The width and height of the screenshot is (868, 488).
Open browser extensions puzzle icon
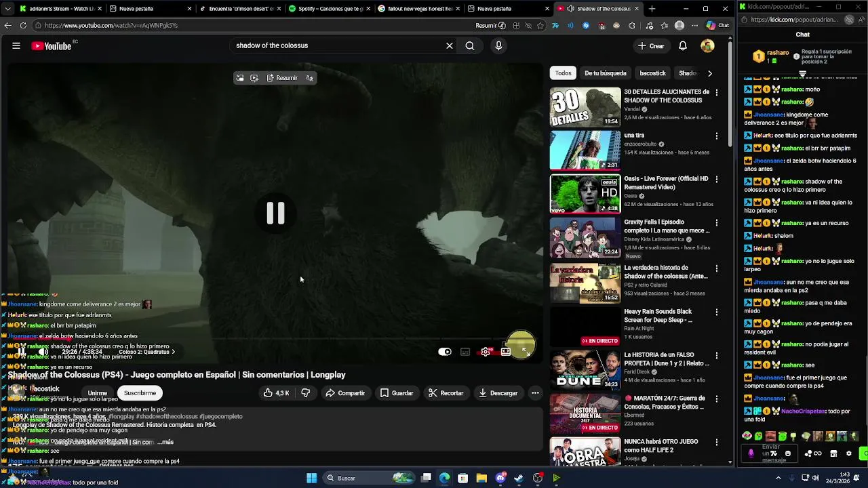(632, 26)
